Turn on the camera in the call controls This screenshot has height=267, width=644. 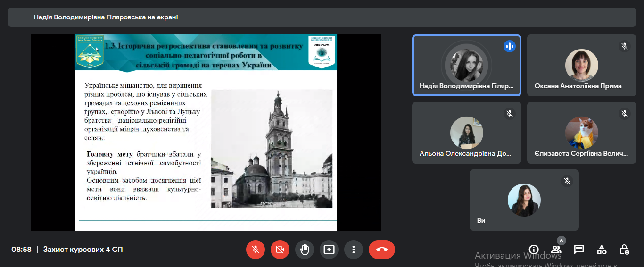pyautogui.click(x=280, y=250)
